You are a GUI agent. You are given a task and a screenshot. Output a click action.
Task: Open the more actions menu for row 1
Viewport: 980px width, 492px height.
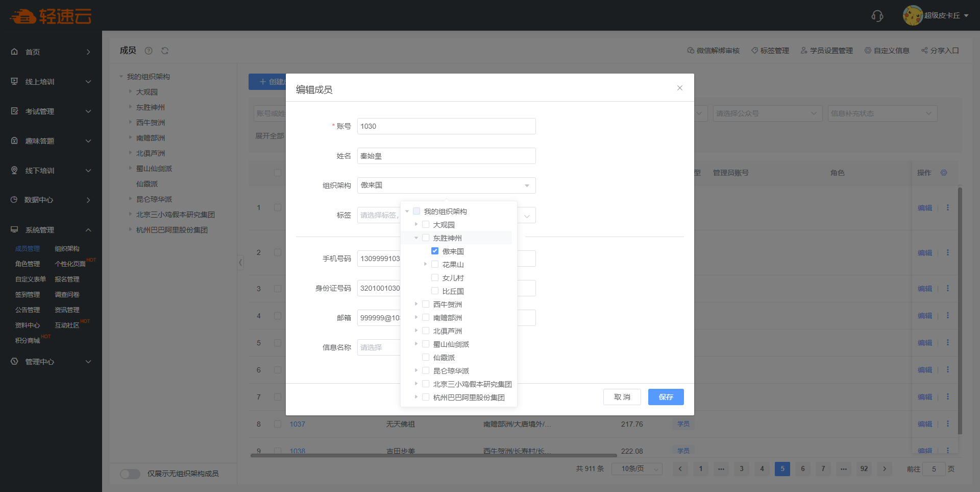pos(948,208)
